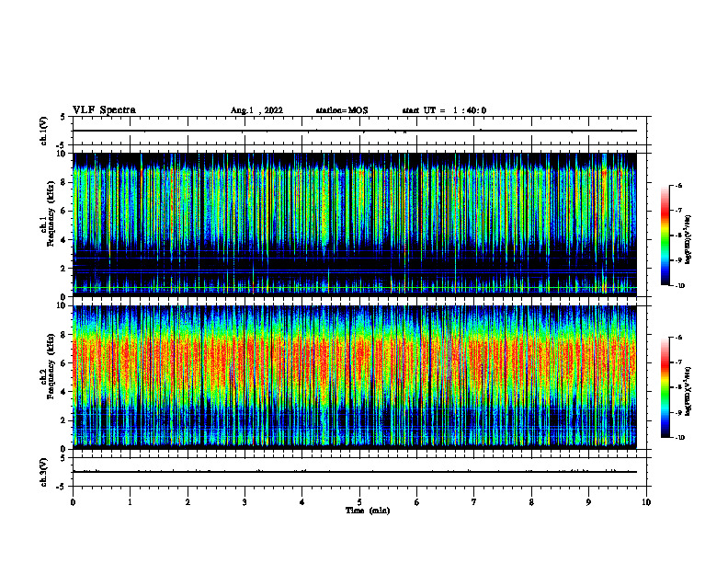
Task: Click the 'ch.1(V)' axis label
Action: click(x=44, y=131)
